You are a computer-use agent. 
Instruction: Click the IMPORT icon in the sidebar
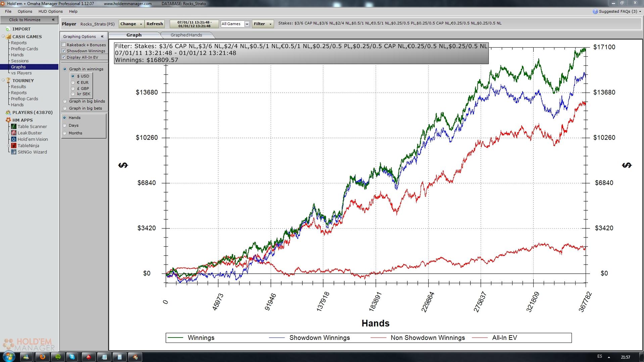[x=8, y=29]
